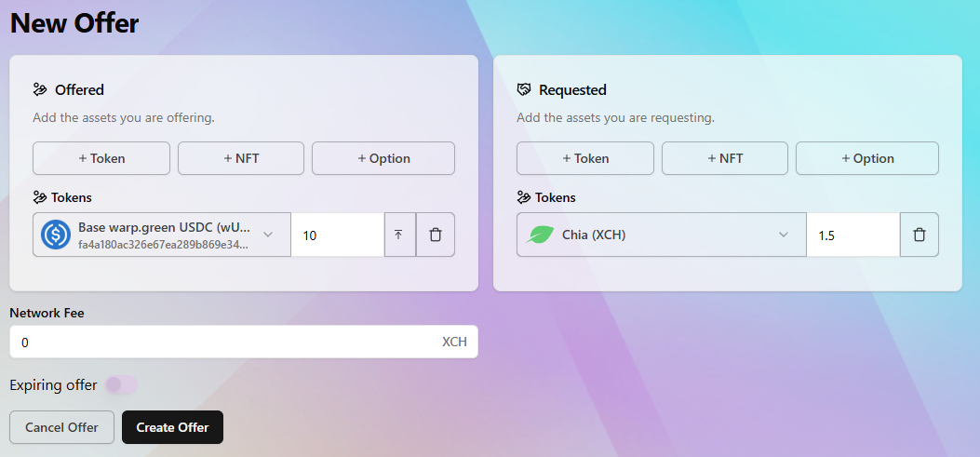Viewport: 980px width, 457px height.
Task: Add an Option to the Offered assets
Action: pyautogui.click(x=383, y=158)
